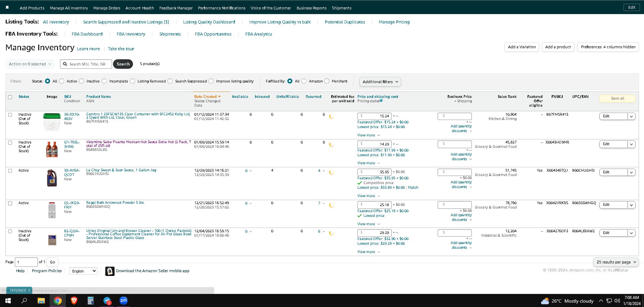Click the bookmark icon before Add Products
This screenshot has width=644, height=307.
point(7,7)
